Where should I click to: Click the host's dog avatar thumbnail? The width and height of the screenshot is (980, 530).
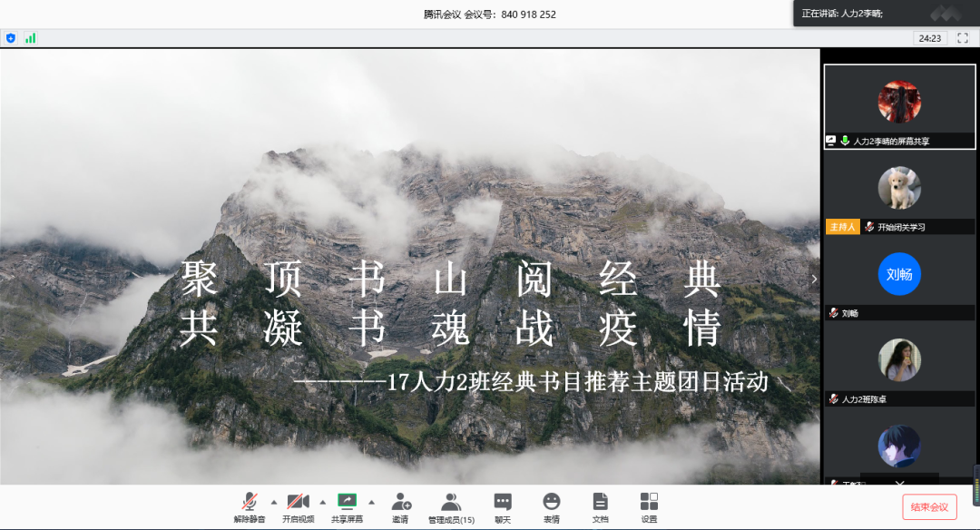[899, 188]
